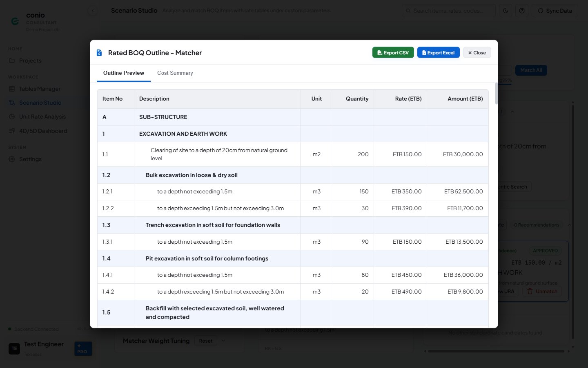Reset the Matcher Weight Tuning
The height and width of the screenshot is (368, 588).
206,341
